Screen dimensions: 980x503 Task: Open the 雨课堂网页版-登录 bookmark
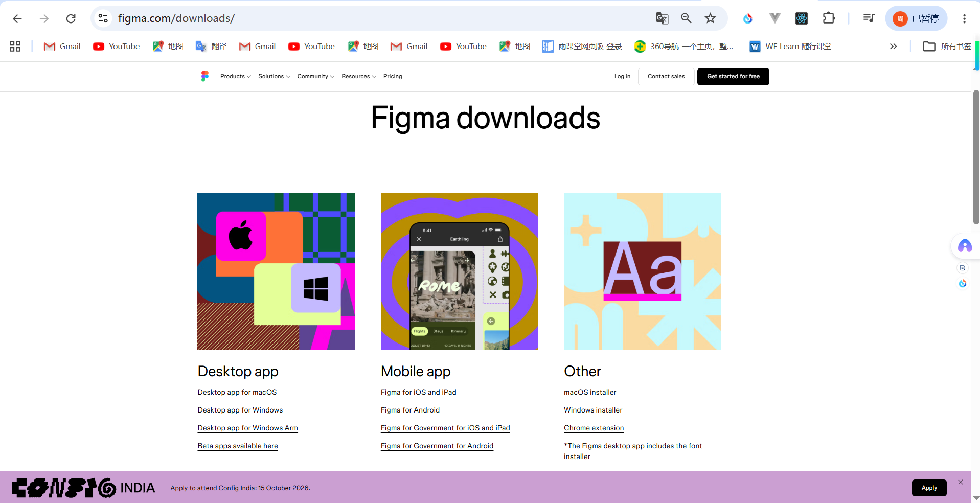pyautogui.click(x=582, y=47)
